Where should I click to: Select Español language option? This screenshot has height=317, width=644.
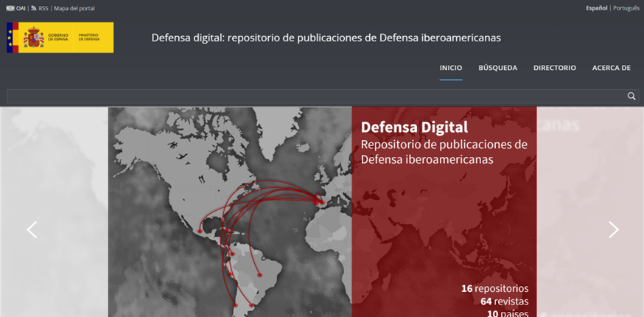tap(596, 8)
